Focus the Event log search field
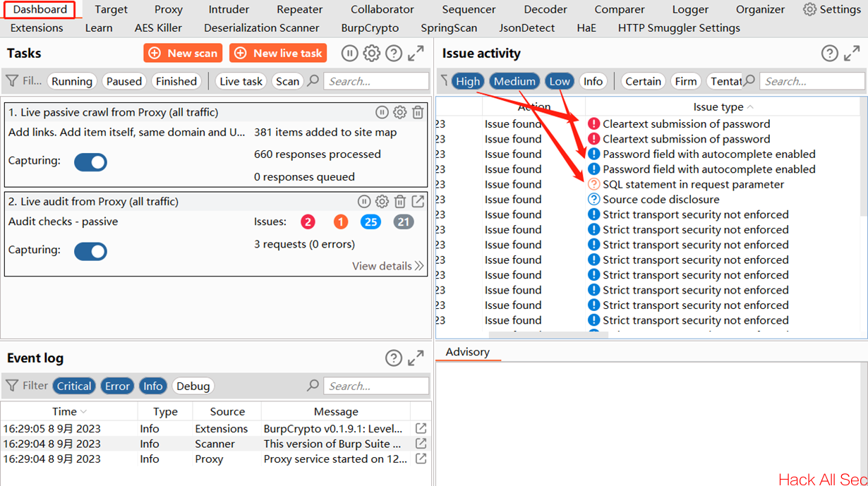Screen dimensions: 868x486 point(376,386)
